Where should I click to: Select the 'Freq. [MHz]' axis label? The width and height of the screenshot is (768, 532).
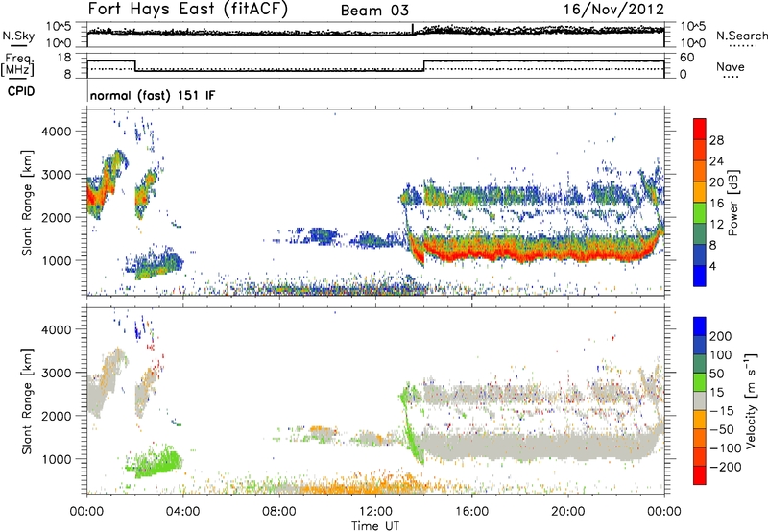pyautogui.click(x=18, y=64)
